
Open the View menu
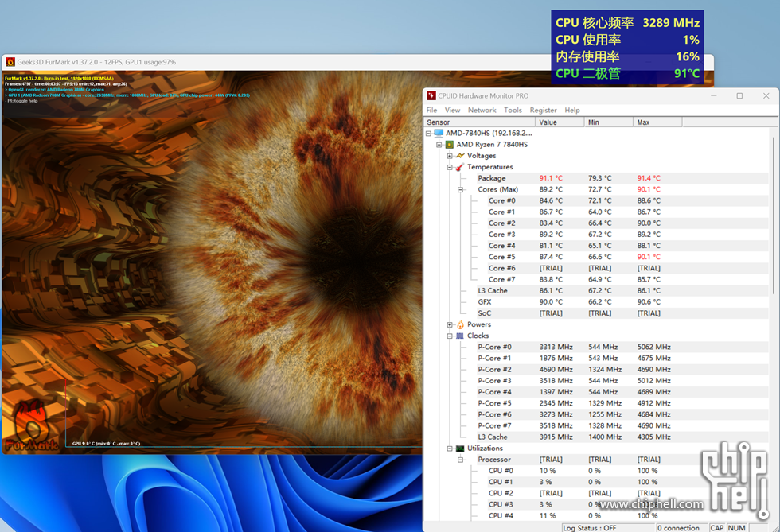pos(452,110)
